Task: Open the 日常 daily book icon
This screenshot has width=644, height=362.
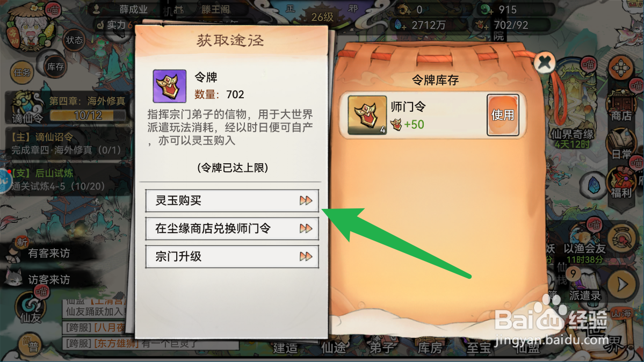Action: (620, 144)
